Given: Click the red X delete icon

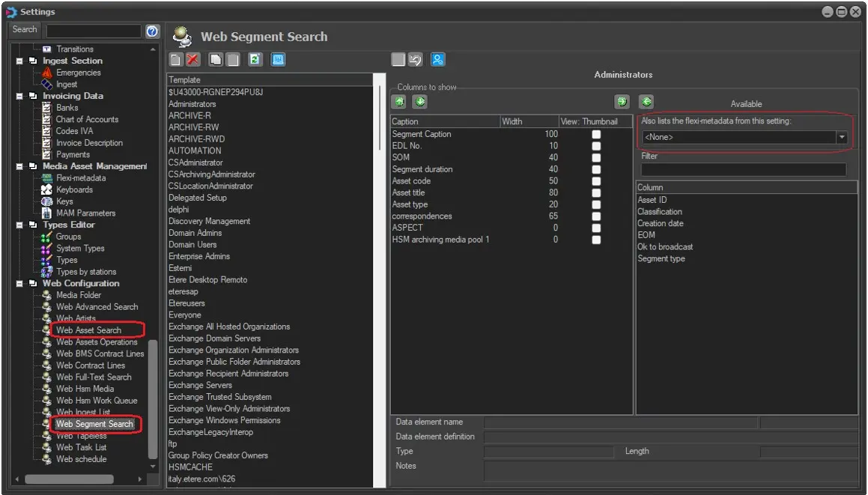Looking at the screenshot, I should tap(193, 60).
